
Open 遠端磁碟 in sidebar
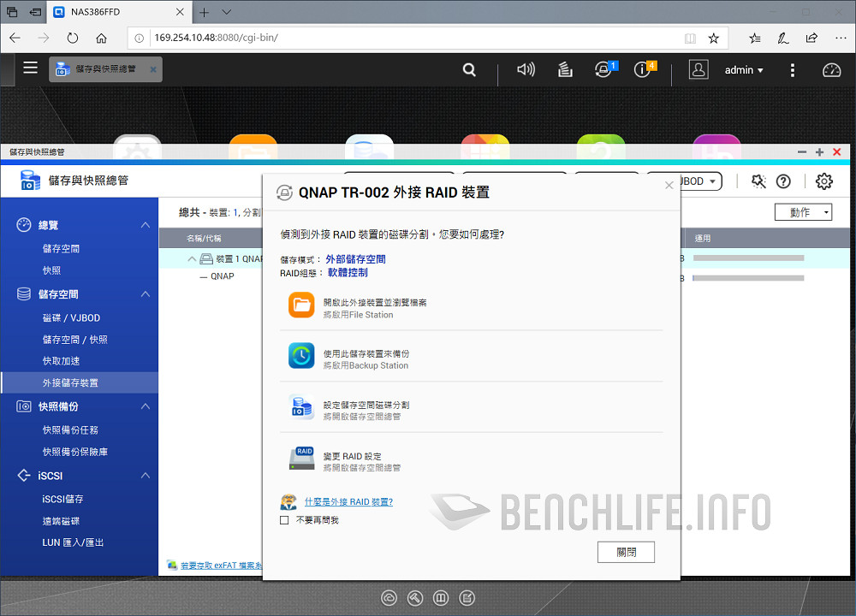click(61, 520)
